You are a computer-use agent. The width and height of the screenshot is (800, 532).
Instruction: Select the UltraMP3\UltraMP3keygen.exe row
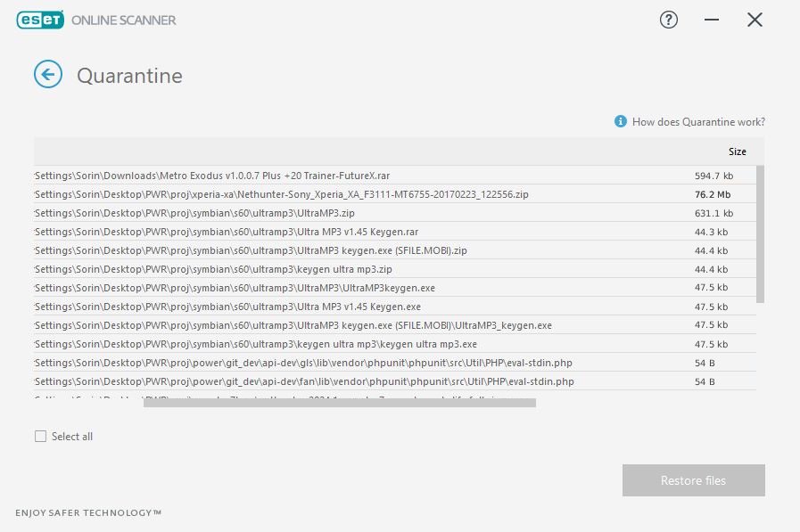(395, 288)
